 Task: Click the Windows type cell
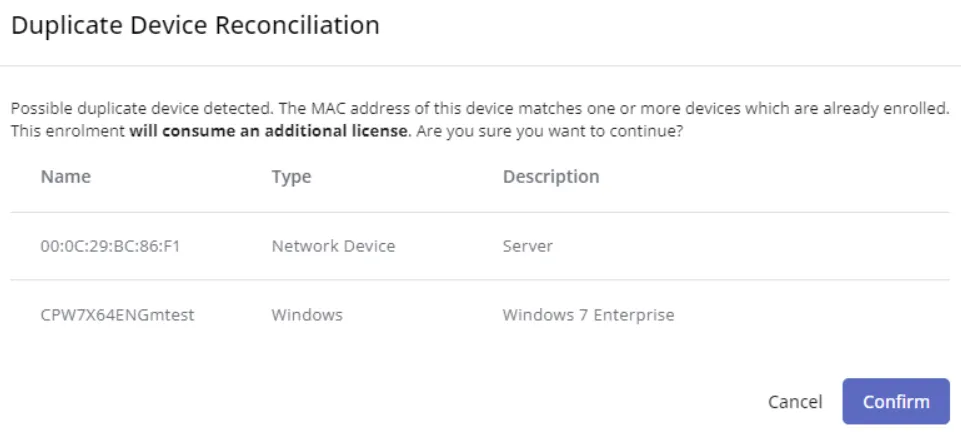tap(307, 315)
